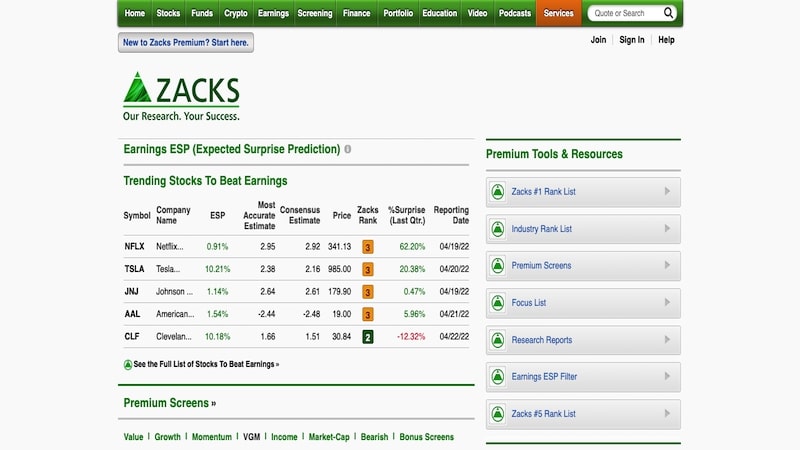
Task: Click the ESP column header
Action: [217, 215]
